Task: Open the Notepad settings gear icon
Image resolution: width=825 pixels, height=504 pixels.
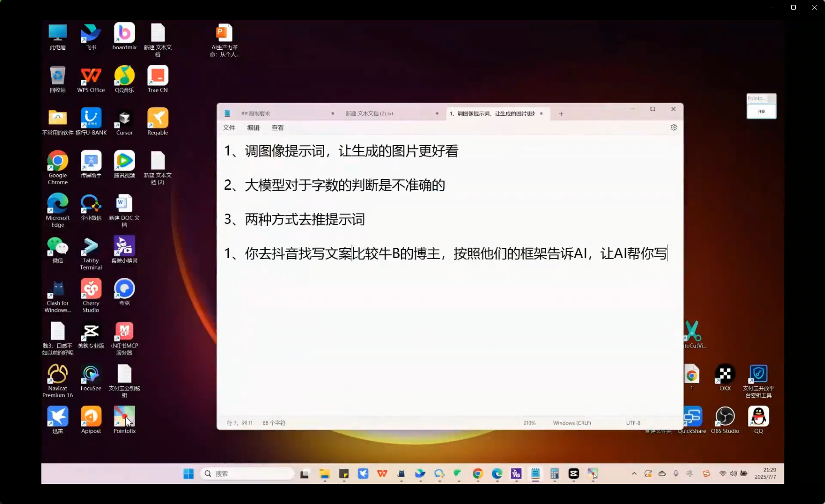Action: pyautogui.click(x=673, y=128)
